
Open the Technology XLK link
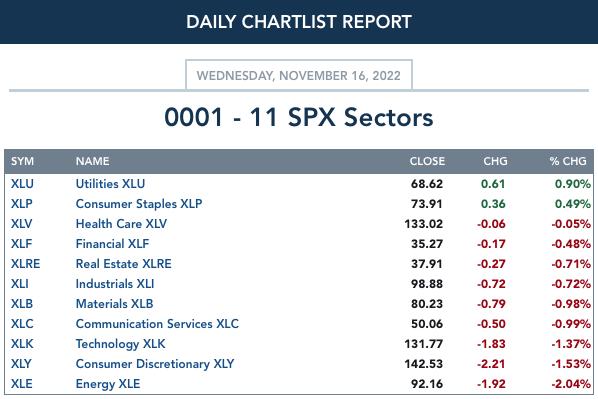click(x=121, y=344)
